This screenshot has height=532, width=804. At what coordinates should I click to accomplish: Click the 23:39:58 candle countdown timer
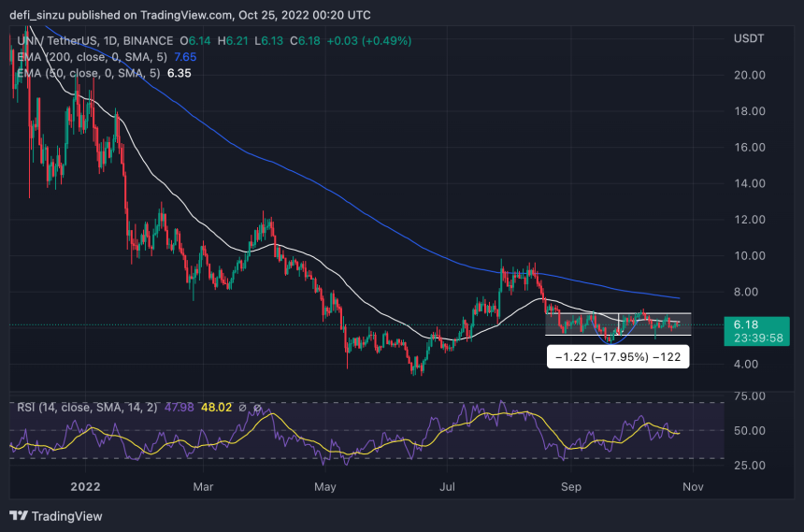[758, 338]
